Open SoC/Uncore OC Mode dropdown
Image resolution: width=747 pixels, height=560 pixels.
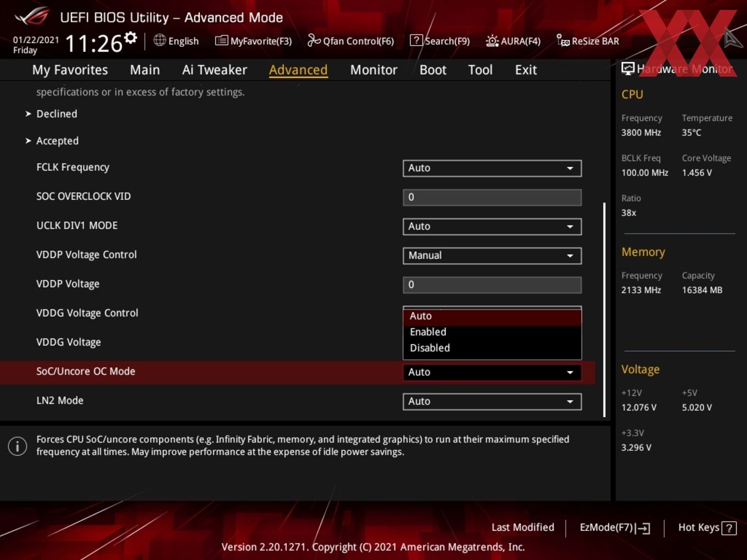click(492, 372)
